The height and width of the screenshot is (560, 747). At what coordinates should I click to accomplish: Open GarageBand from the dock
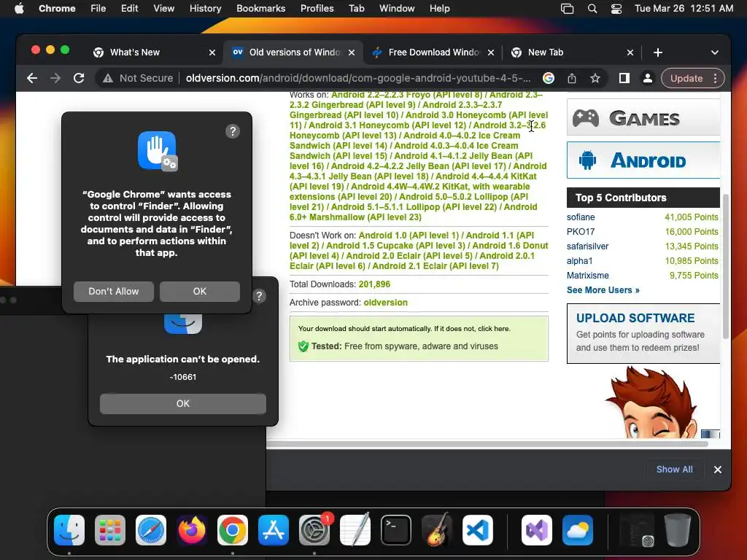437,530
